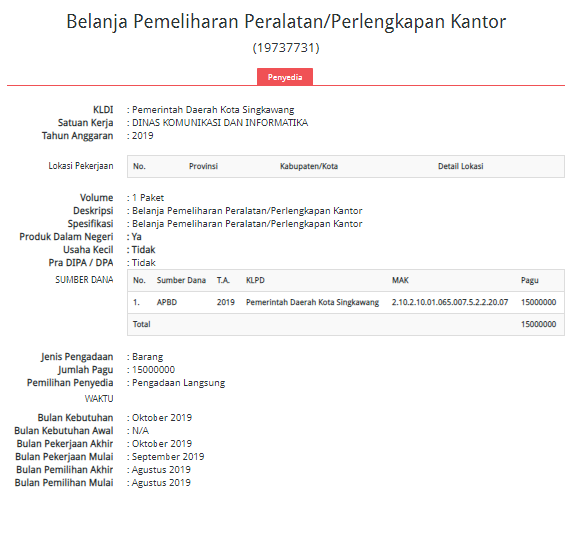Click the Pagu column header
Image resolution: width=572 pixels, height=546 pixels.
[x=529, y=280]
